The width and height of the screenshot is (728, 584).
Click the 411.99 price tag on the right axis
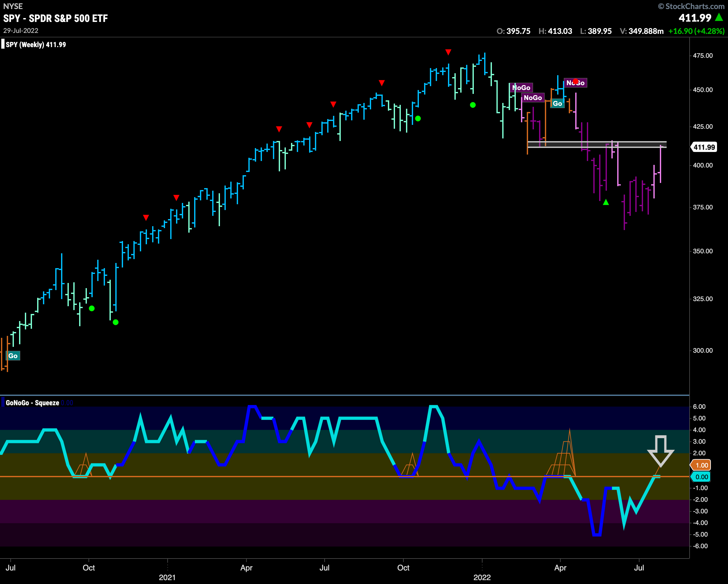704,147
